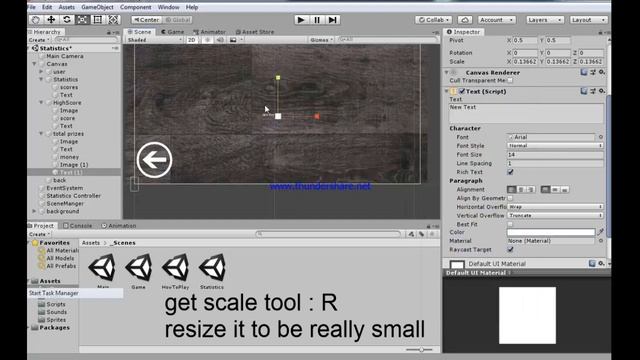Switch to the Console tab
640x360 pixels.
[78, 226]
